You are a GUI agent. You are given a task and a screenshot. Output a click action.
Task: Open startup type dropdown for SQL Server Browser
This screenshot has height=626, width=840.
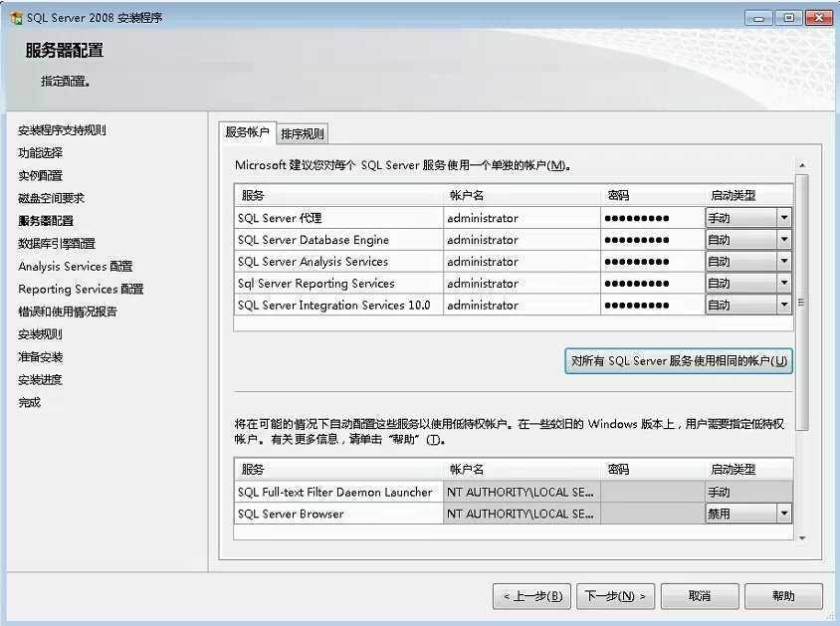click(783, 514)
